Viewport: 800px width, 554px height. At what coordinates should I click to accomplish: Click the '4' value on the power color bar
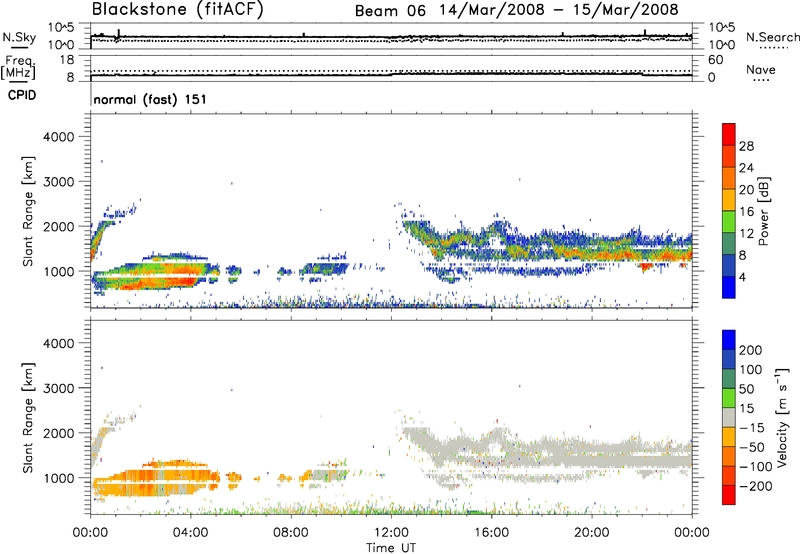(742, 277)
